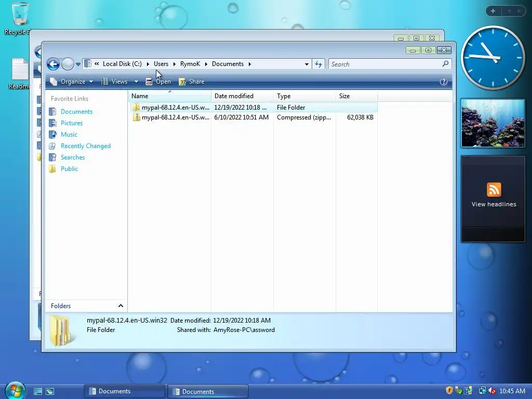Screen dimensions: 532x399
Task: Sort by Name column header
Action: coord(170,96)
